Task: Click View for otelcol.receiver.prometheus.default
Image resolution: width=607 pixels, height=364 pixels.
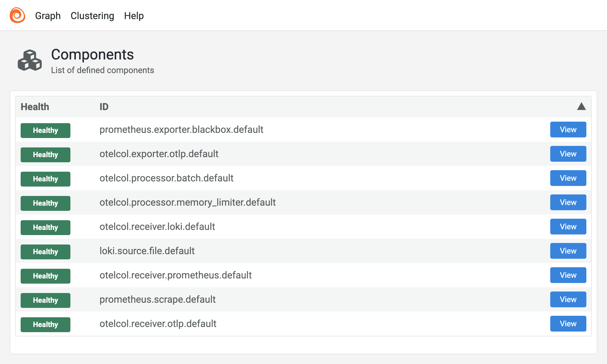Action: (568, 275)
